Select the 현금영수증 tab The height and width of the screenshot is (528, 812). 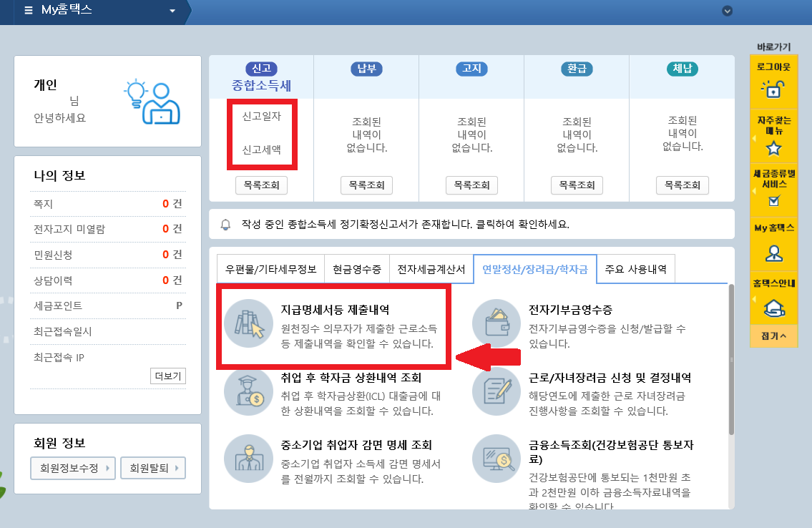(357, 269)
